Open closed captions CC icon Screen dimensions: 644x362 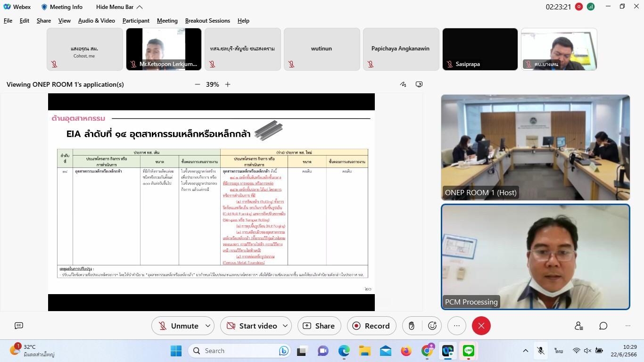(19, 326)
